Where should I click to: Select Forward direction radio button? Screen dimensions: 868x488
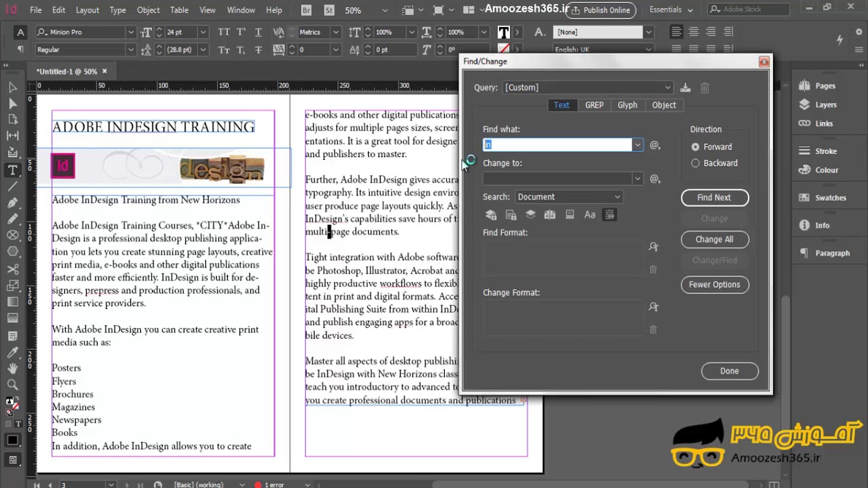[x=695, y=147]
